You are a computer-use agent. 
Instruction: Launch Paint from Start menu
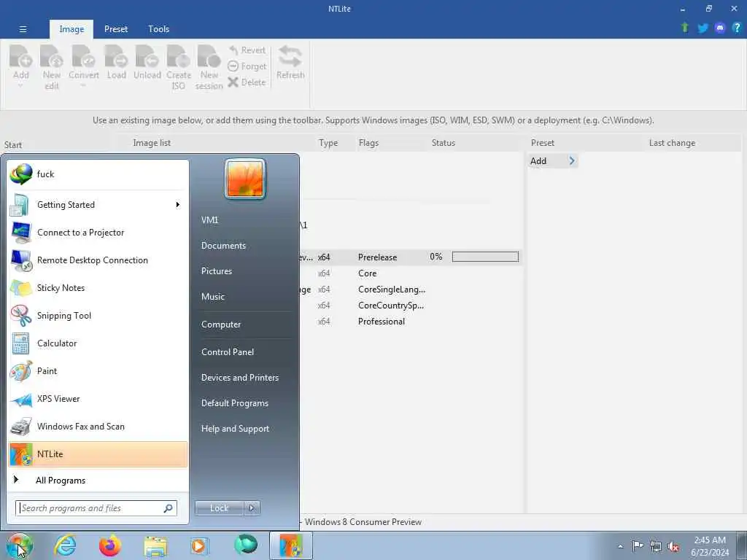[x=98, y=371]
